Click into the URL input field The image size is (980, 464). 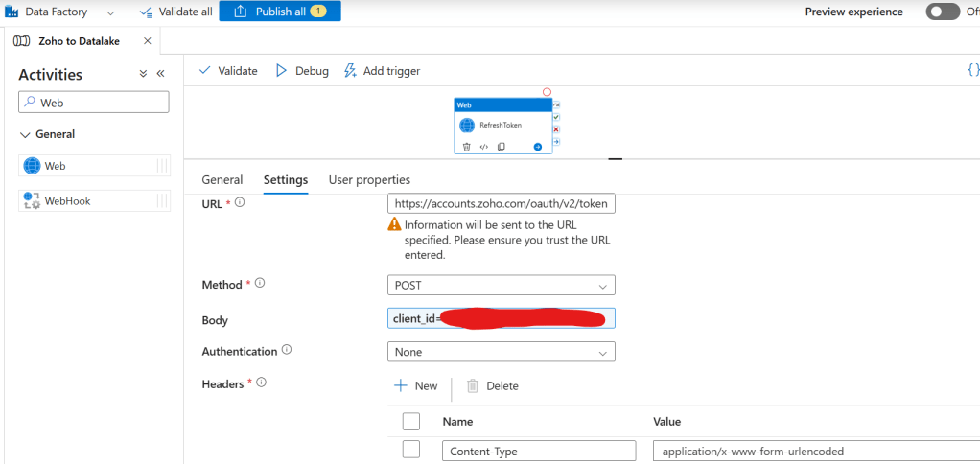(501, 204)
